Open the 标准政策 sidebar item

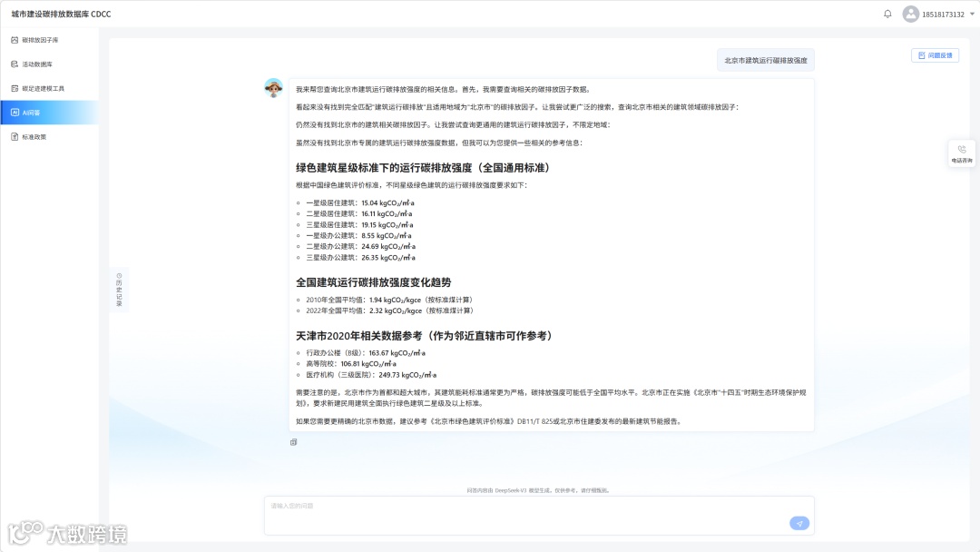(x=49, y=137)
